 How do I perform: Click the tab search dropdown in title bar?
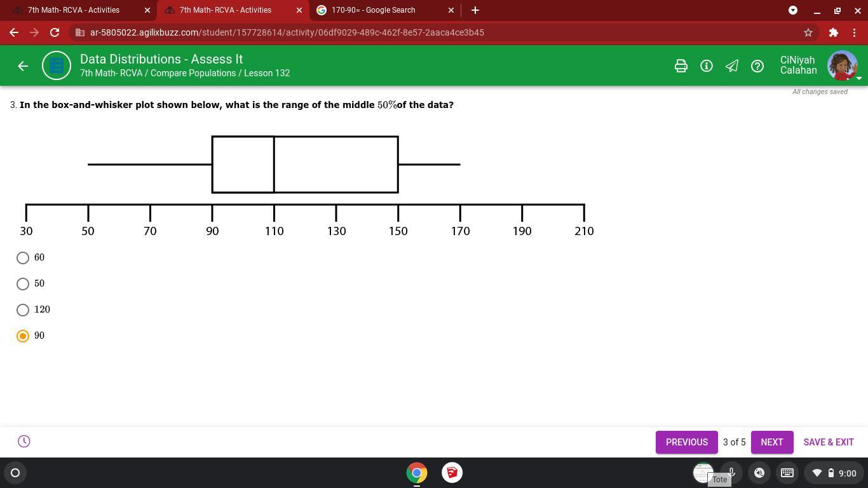click(793, 10)
